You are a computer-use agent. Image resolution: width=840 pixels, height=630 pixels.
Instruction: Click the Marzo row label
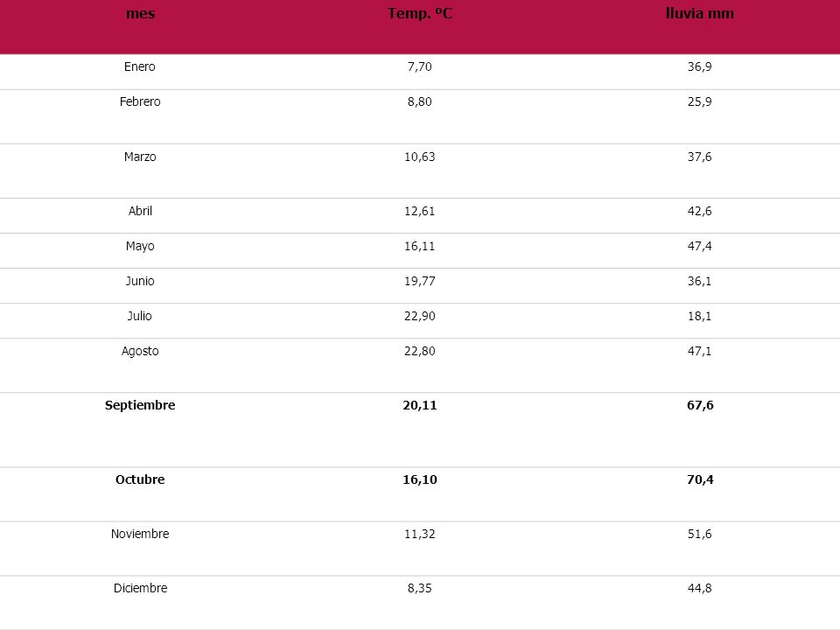(x=140, y=157)
